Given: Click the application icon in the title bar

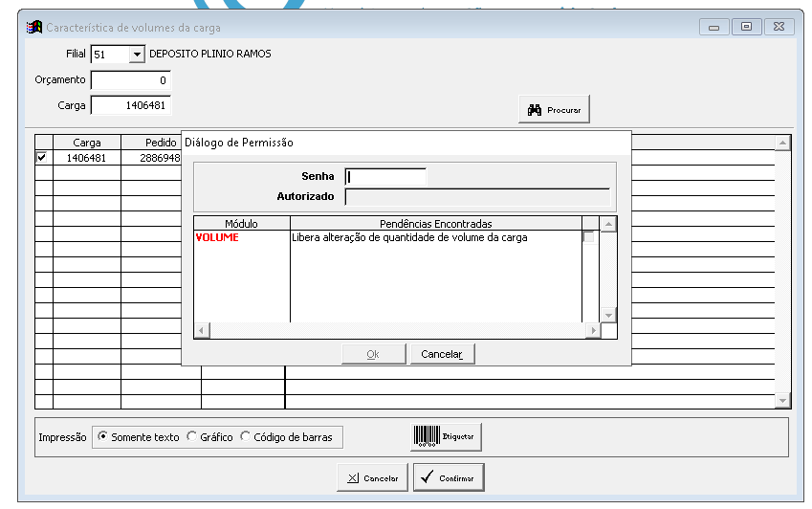Looking at the screenshot, I should (x=34, y=28).
